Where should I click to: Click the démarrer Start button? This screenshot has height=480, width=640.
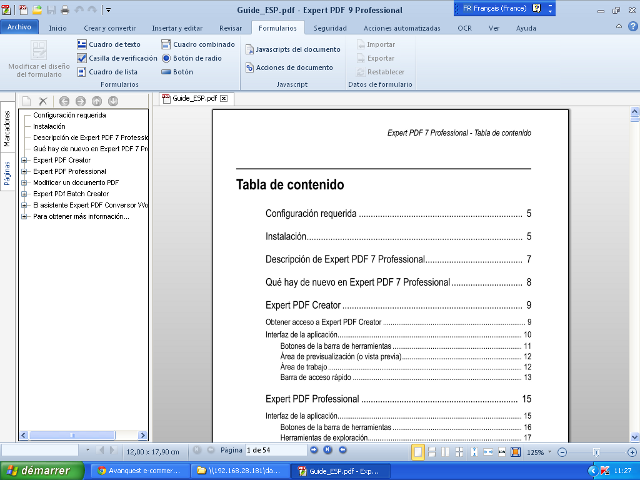(x=42, y=471)
